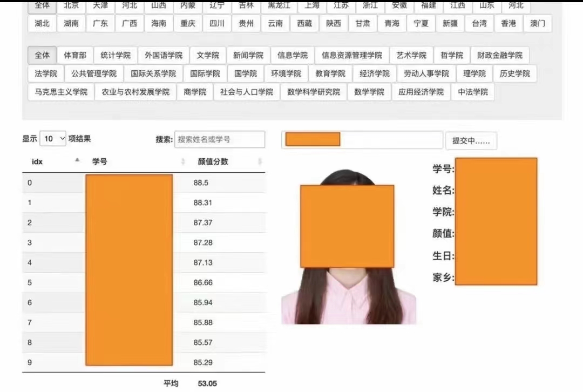Click sort arrows beside 学号 header

tap(183, 161)
